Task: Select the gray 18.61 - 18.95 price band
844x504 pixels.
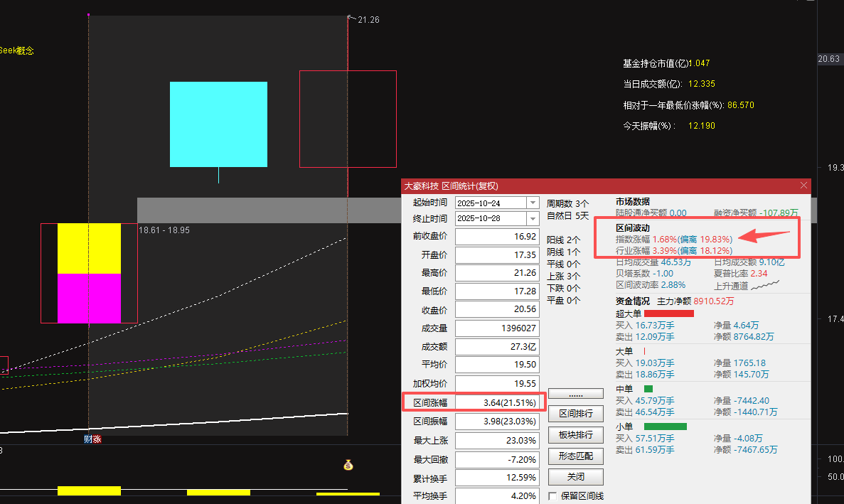Action: [270, 210]
